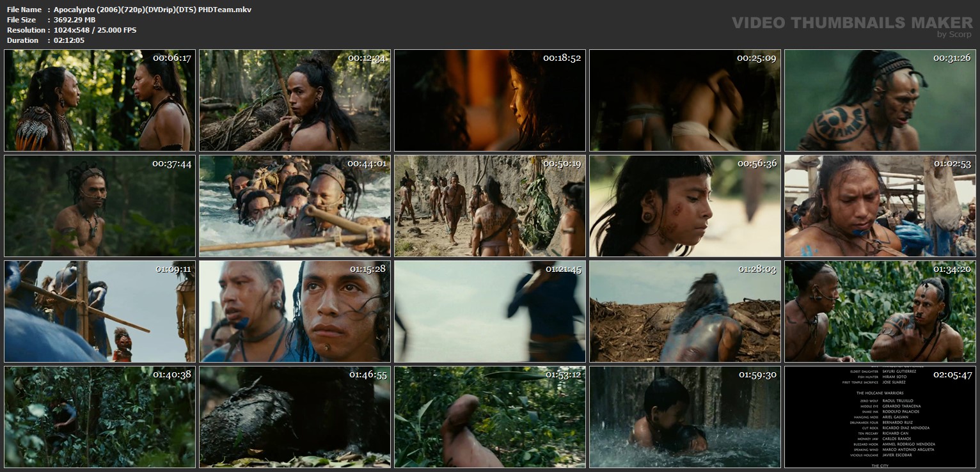Select the waterfall thumbnail at 01:59:30

[x=685, y=417]
